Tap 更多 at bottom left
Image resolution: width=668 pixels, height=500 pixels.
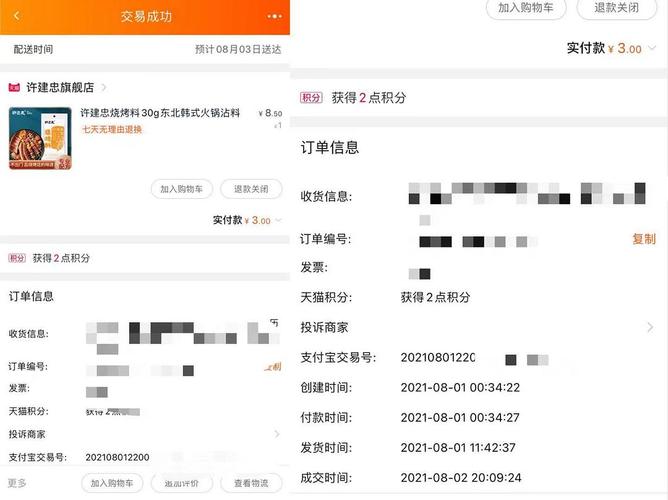tap(17, 483)
